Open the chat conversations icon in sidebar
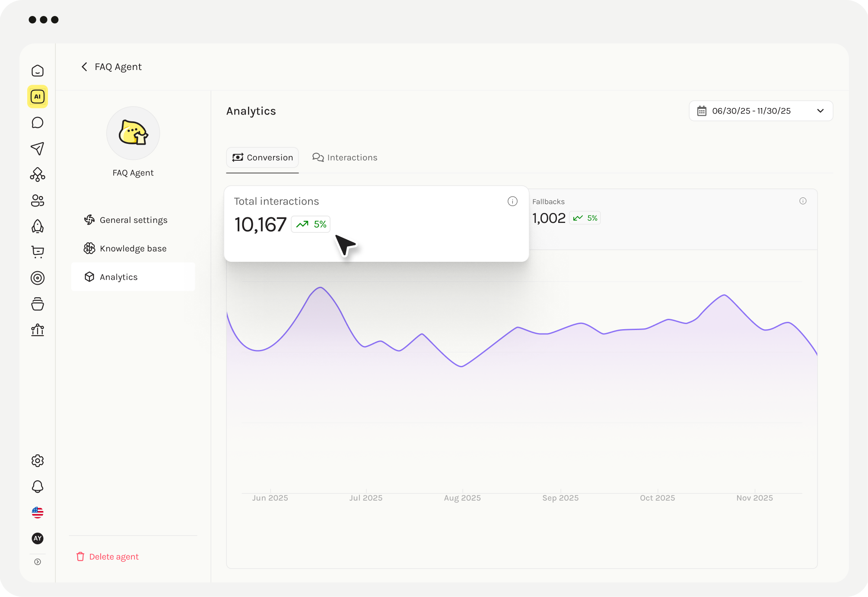The height and width of the screenshot is (597, 868). pyautogui.click(x=38, y=123)
